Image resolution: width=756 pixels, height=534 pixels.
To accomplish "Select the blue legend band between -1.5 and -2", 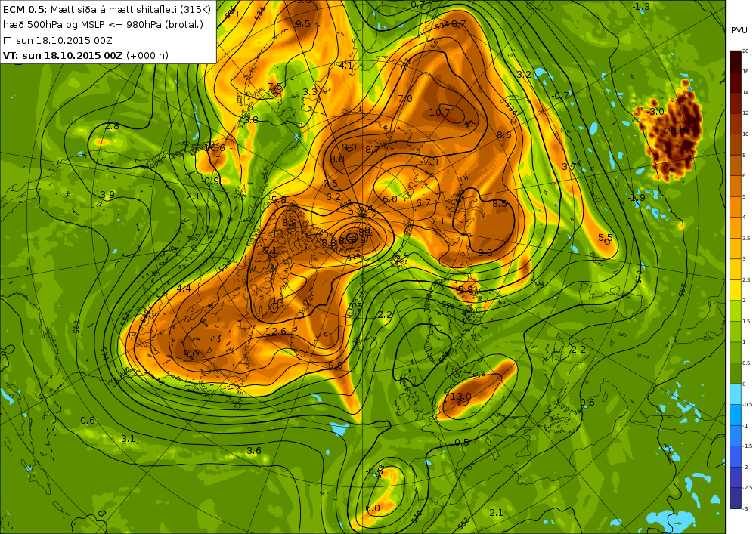I will coord(736,457).
